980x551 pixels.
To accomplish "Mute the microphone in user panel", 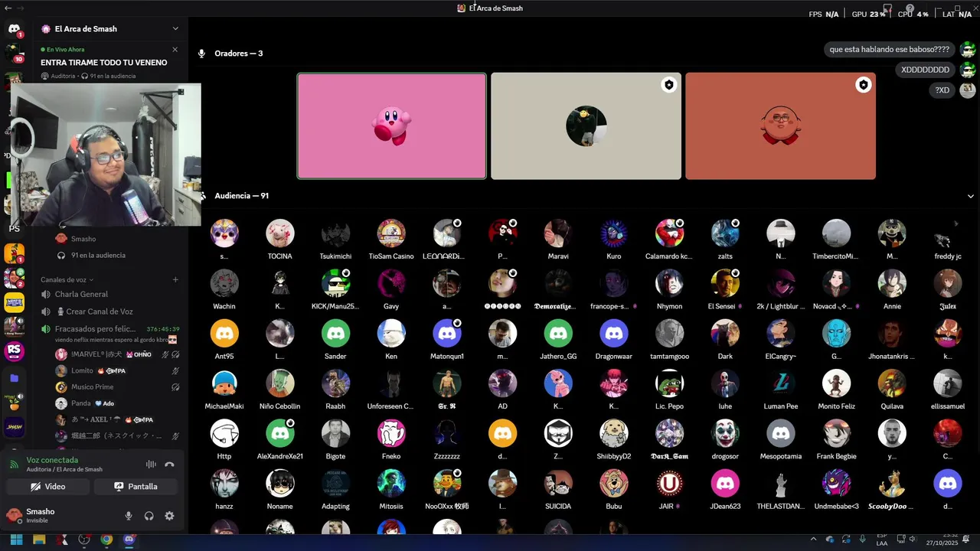I will pos(129,516).
